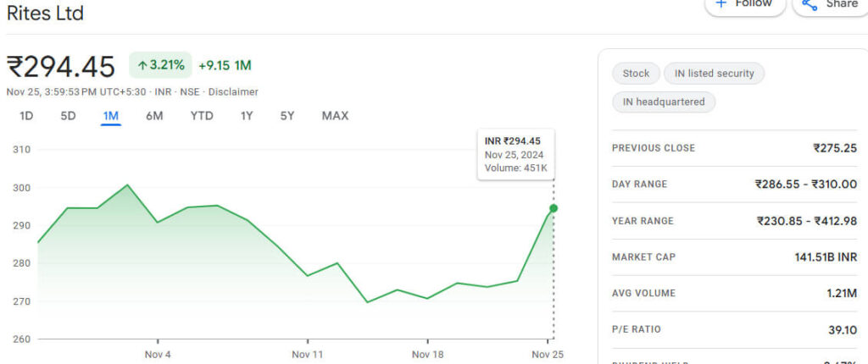Click the 260 y-axis label

[21, 339]
